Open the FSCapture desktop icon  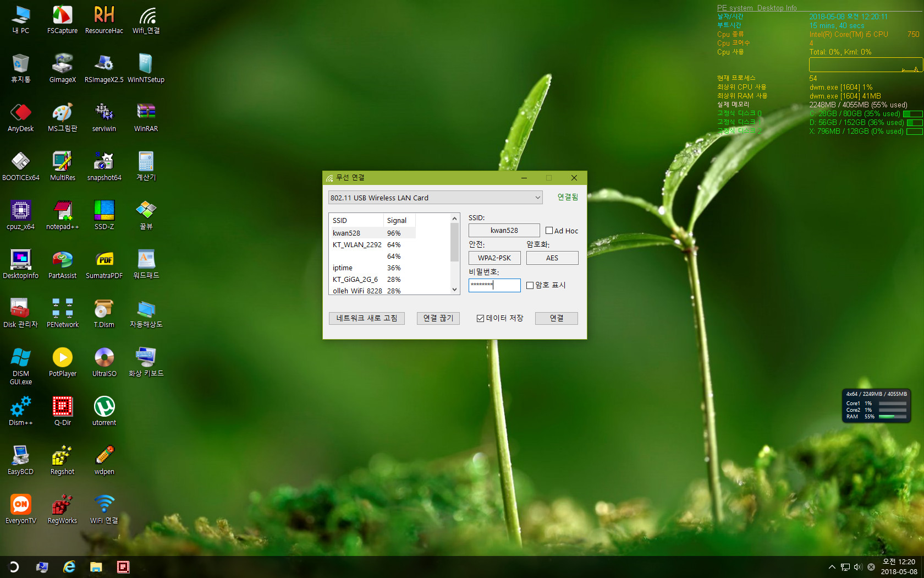62,20
